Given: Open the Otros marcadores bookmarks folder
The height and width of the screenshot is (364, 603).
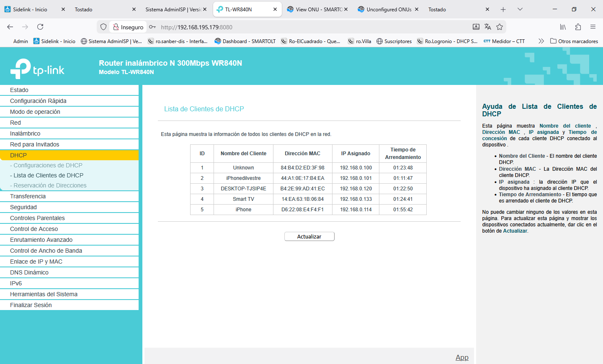Looking at the screenshot, I should [574, 41].
